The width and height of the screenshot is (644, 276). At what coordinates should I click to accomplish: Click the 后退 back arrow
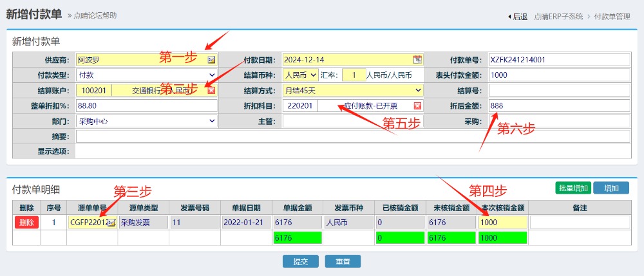518,17
